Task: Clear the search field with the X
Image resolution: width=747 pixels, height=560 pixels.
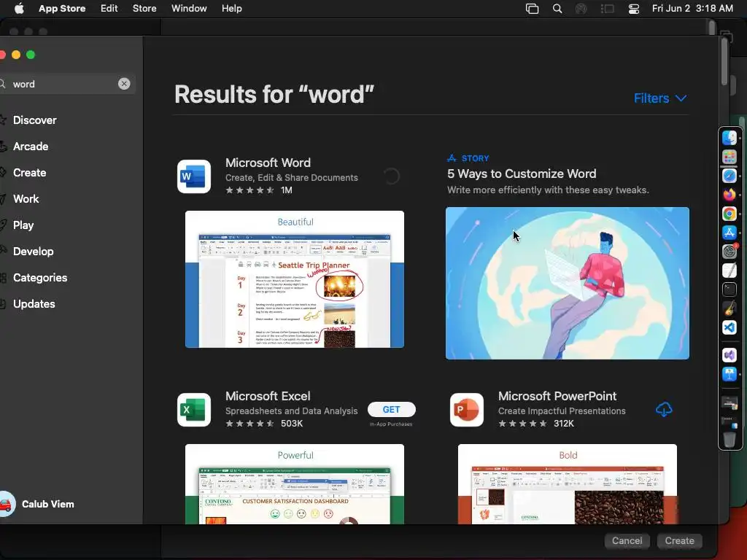Action: click(x=124, y=84)
